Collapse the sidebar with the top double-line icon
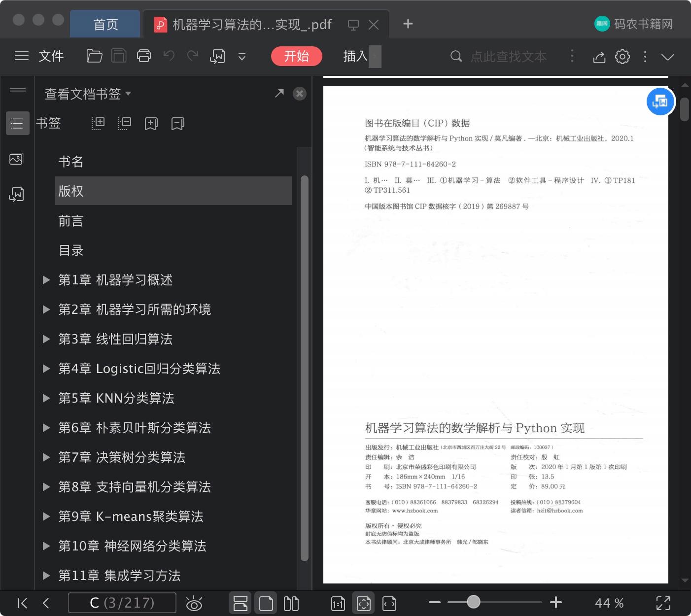The width and height of the screenshot is (691, 616). 18,90
